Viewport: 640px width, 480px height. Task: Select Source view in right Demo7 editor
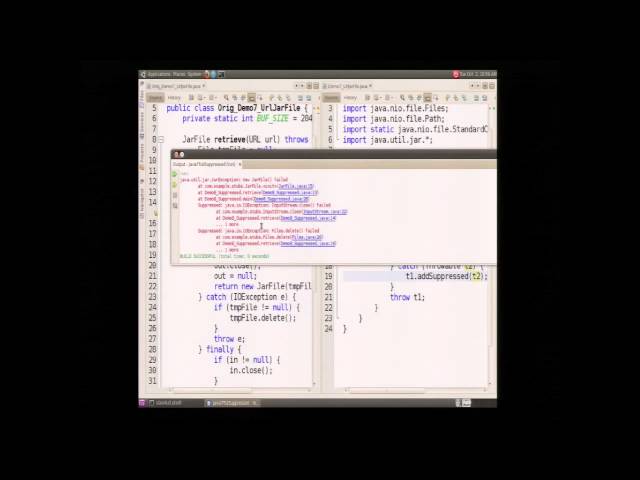(x=331, y=98)
